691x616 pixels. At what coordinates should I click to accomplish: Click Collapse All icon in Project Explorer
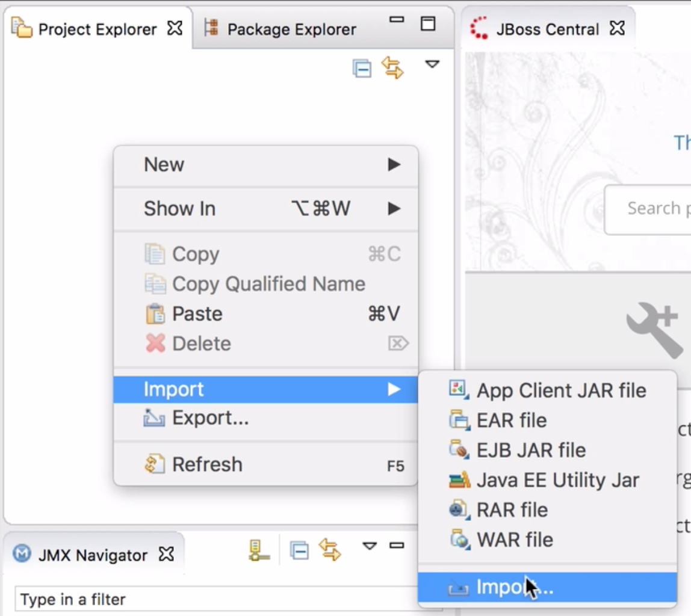pos(362,69)
